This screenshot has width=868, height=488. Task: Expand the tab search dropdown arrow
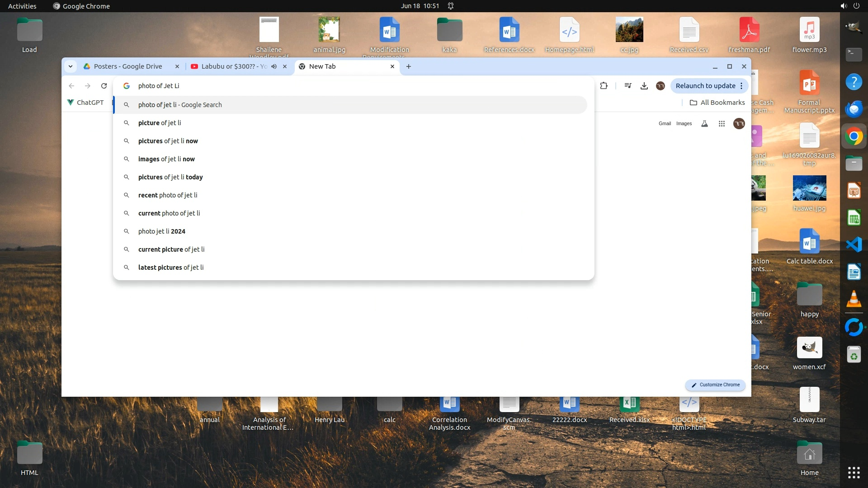[71, 66]
